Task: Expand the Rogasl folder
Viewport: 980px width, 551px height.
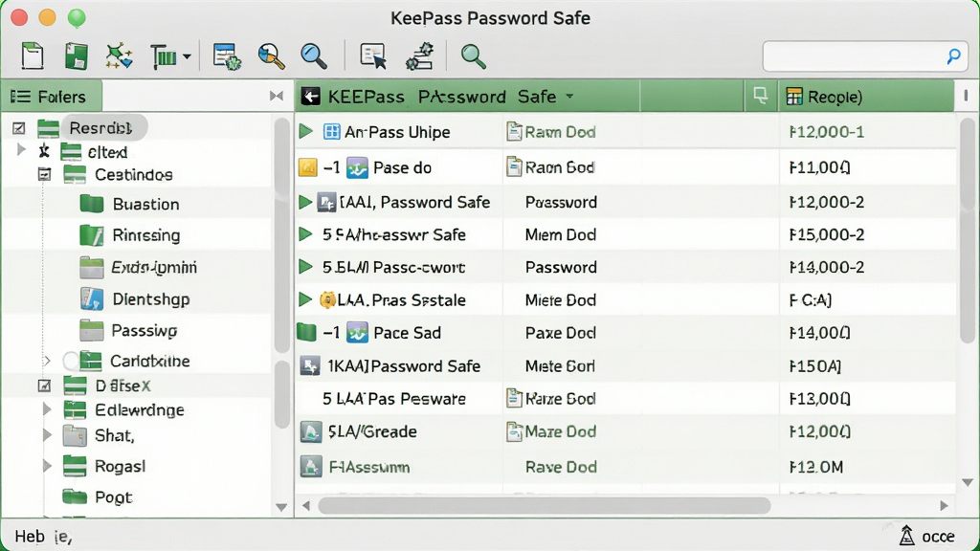Action: (x=47, y=466)
